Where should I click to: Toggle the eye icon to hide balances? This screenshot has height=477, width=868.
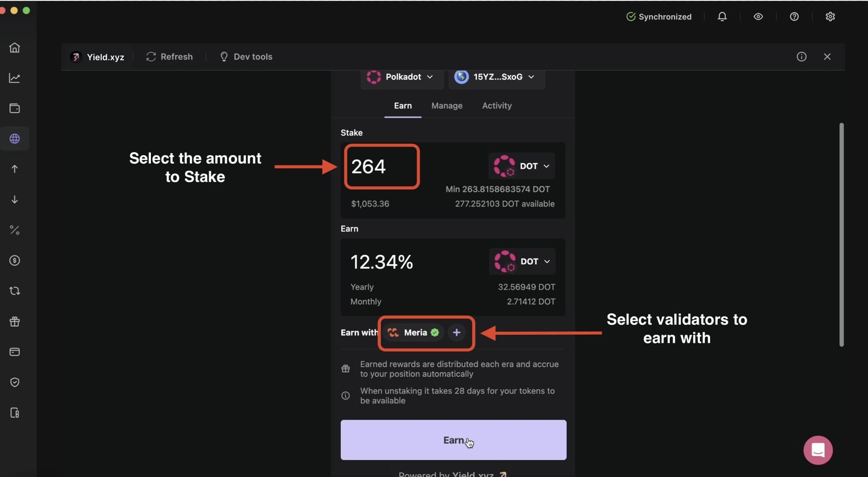pyautogui.click(x=758, y=17)
